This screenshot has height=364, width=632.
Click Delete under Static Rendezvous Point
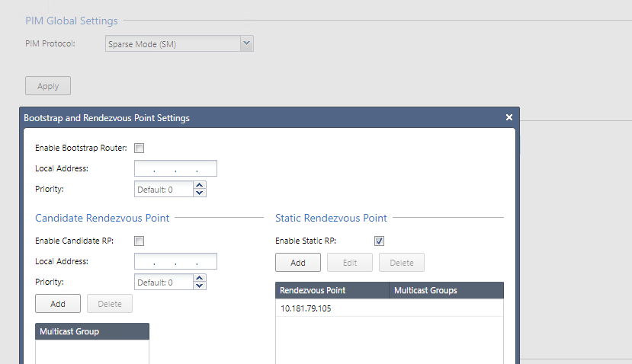pyautogui.click(x=402, y=263)
